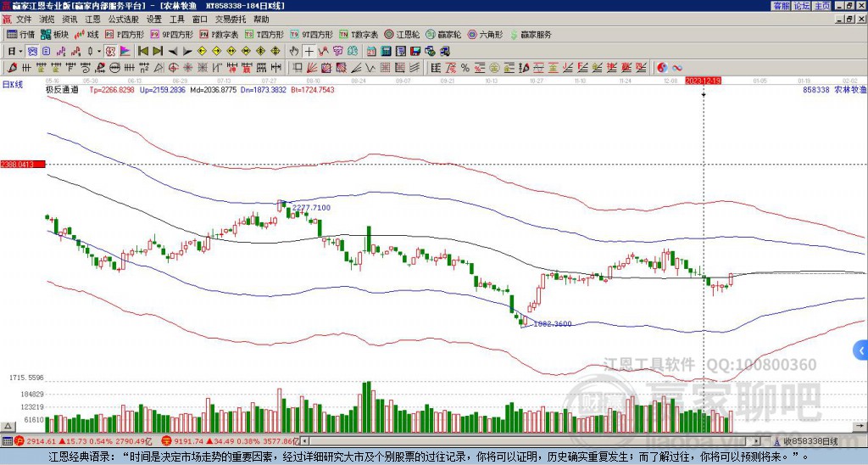Click the Gann fan lines icon
The image size is (868, 465).
pos(311,68)
